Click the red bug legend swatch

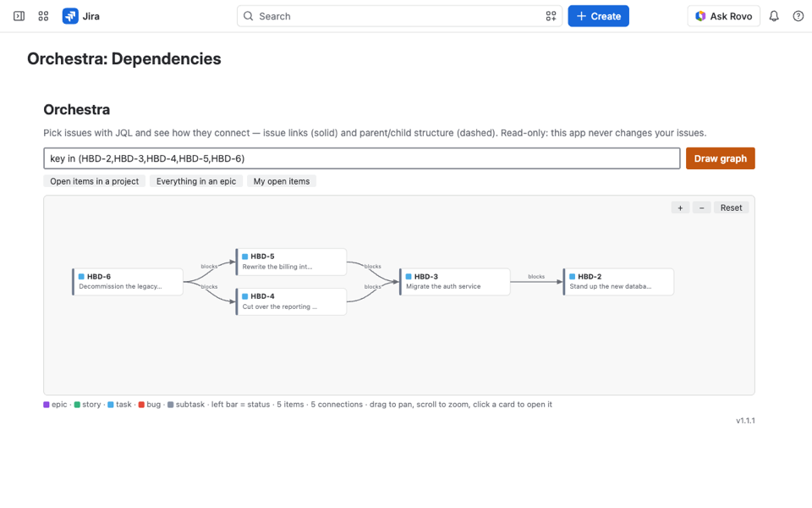click(141, 405)
